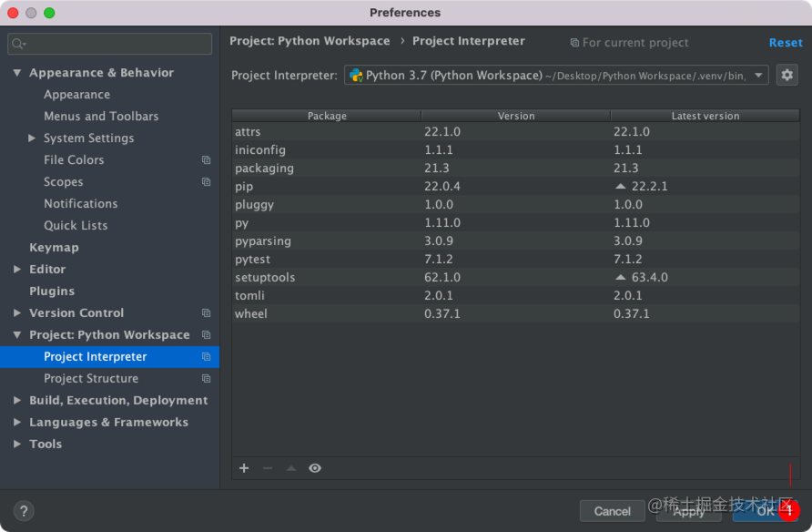Image resolution: width=812 pixels, height=532 pixels.
Task: Click the search magnifier in the sidebar
Action: pos(18,43)
